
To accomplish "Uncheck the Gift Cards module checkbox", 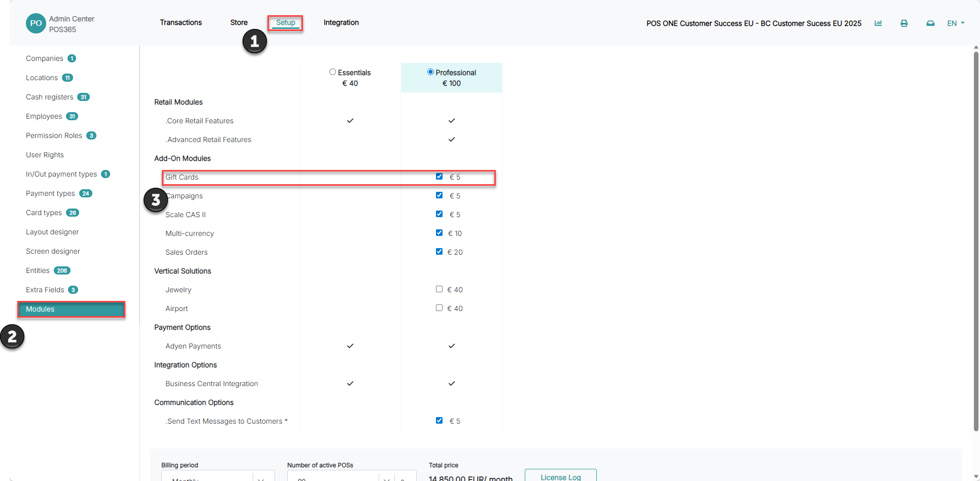I will coord(439,177).
